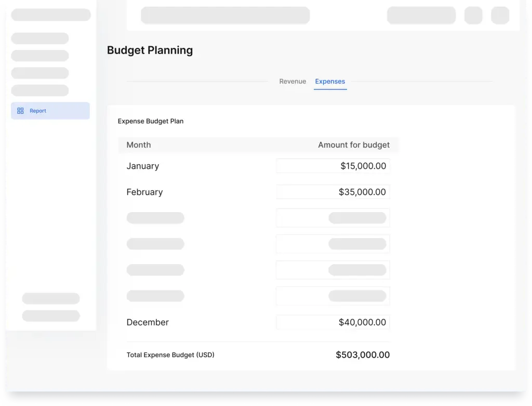
Task: Click the Month column header
Action: click(139, 145)
